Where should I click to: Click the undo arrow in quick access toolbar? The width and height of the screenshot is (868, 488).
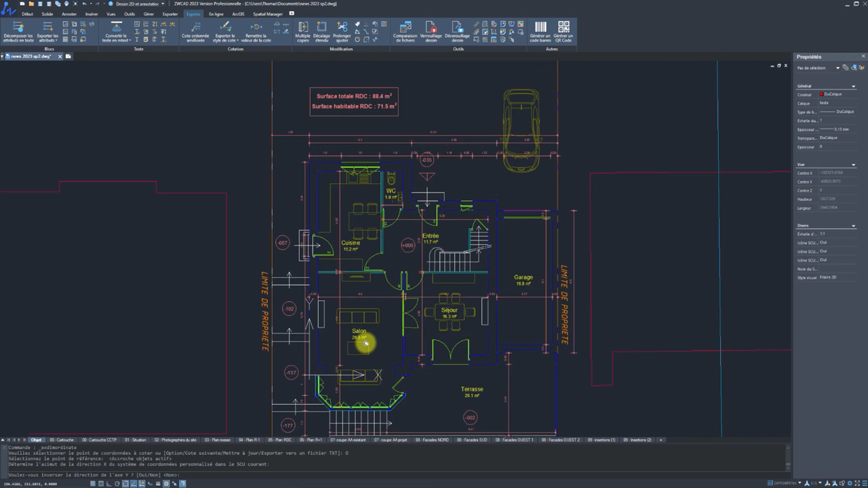coord(83,3)
